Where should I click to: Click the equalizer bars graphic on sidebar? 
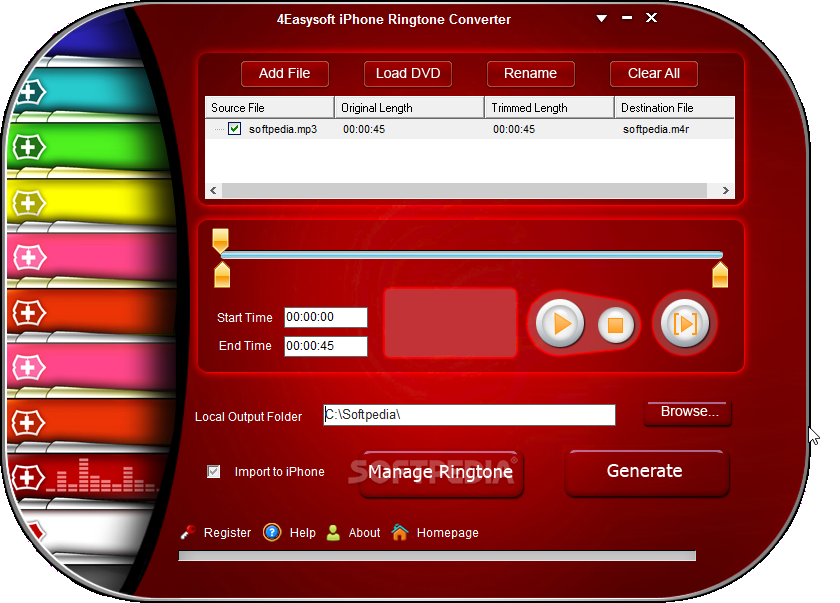coord(102,476)
